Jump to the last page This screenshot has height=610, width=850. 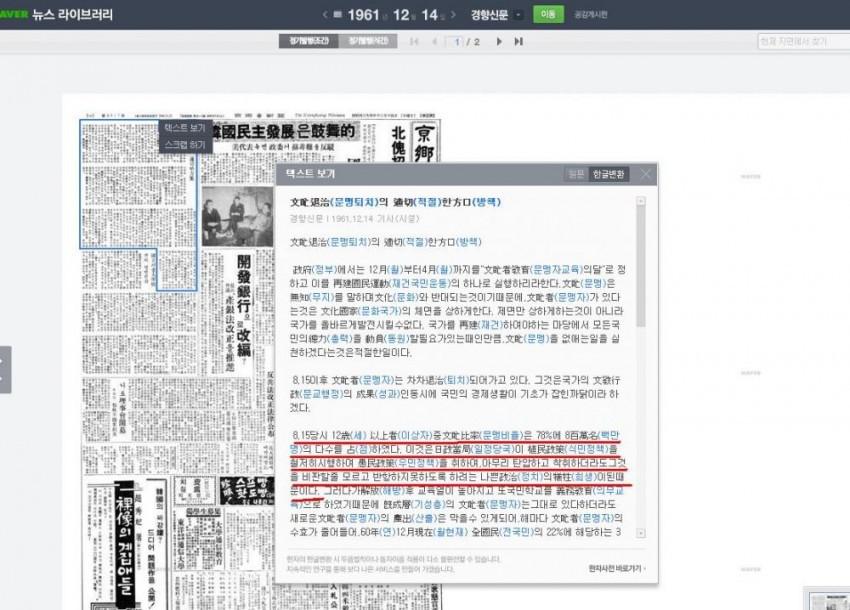(x=518, y=41)
